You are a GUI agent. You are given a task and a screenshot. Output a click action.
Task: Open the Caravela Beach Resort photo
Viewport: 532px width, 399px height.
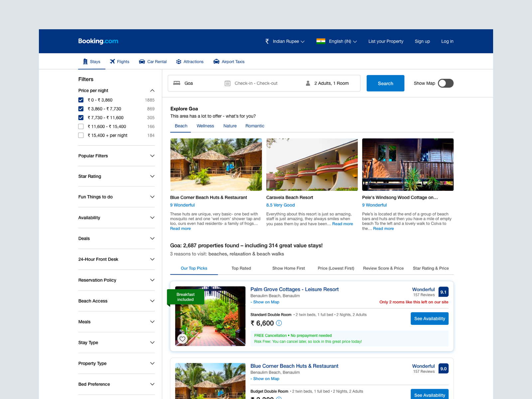[312, 165]
